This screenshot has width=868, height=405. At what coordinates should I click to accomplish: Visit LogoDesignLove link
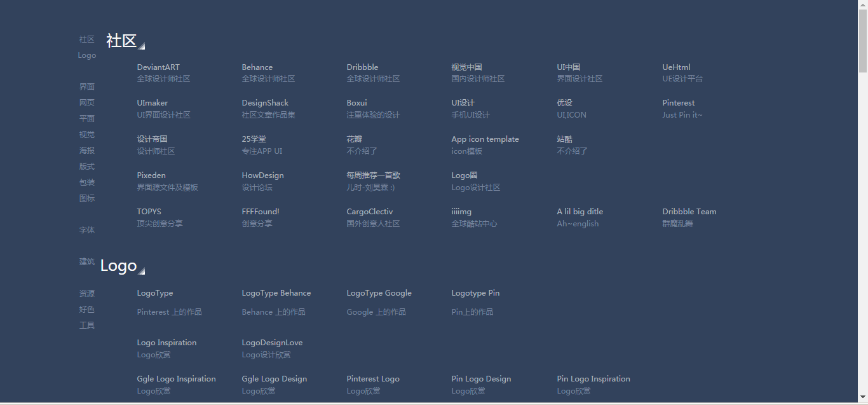pyautogui.click(x=272, y=343)
